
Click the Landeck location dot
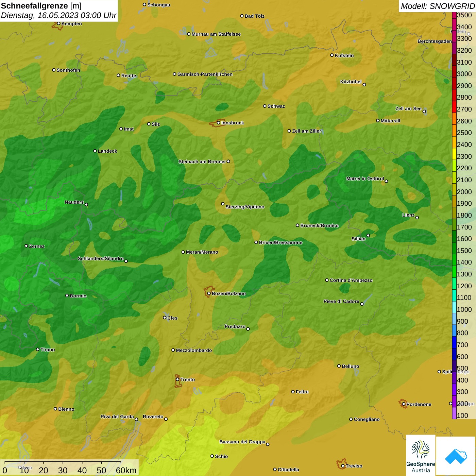(x=95, y=151)
